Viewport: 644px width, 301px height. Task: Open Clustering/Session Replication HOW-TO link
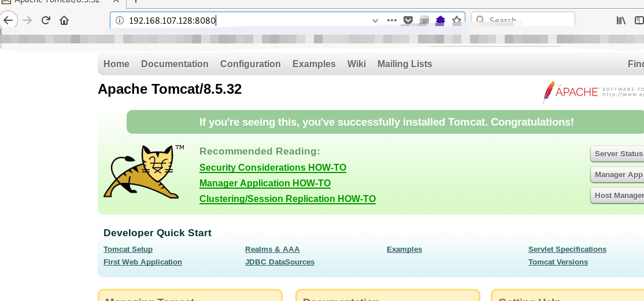point(287,199)
